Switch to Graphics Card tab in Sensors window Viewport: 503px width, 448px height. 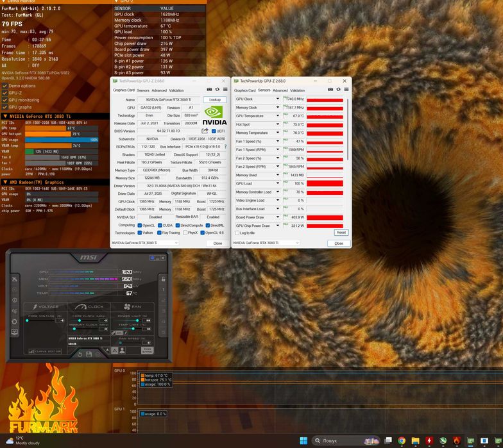tap(245, 90)
